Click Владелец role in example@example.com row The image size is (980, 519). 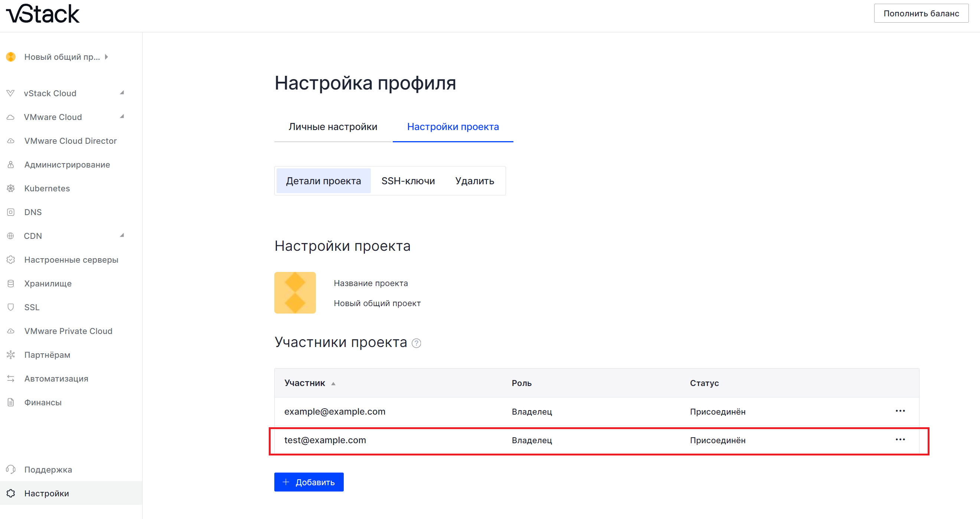pos(532,412)
